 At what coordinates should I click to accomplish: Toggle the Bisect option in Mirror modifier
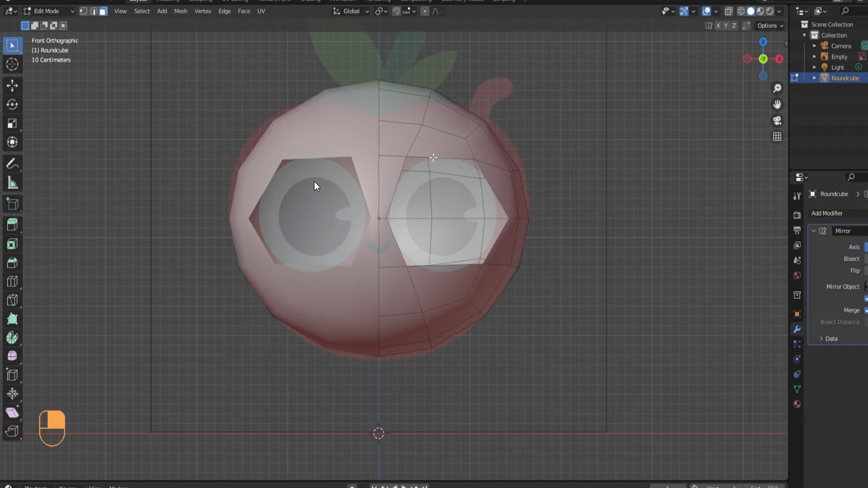866,258
